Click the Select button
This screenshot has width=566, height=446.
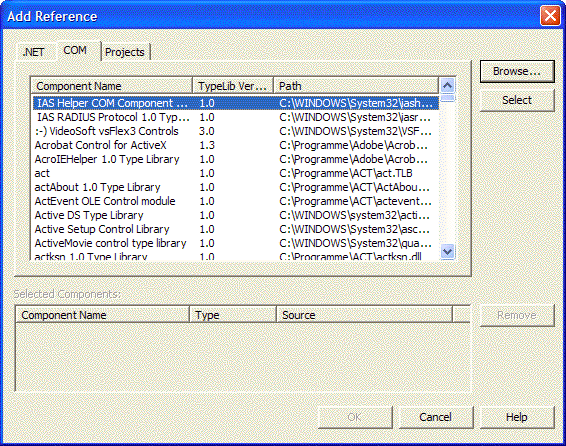517,100
